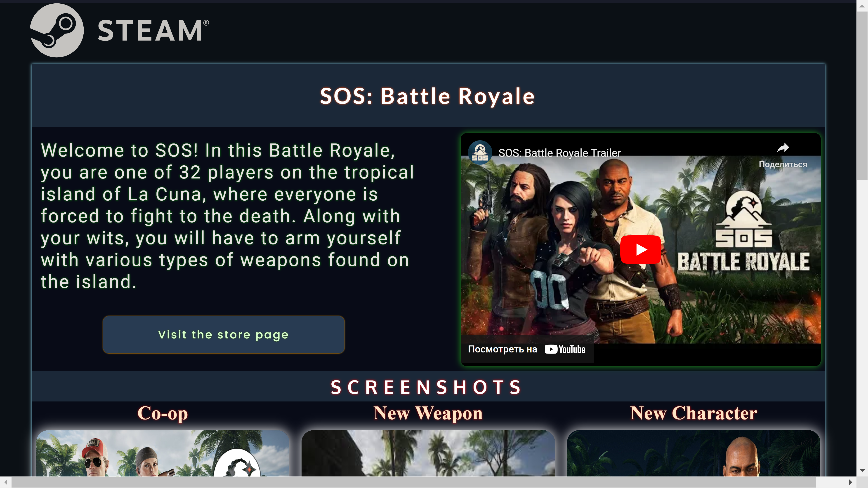
Task: Open the SOS channel avatar icon
Action: (480, 152)
